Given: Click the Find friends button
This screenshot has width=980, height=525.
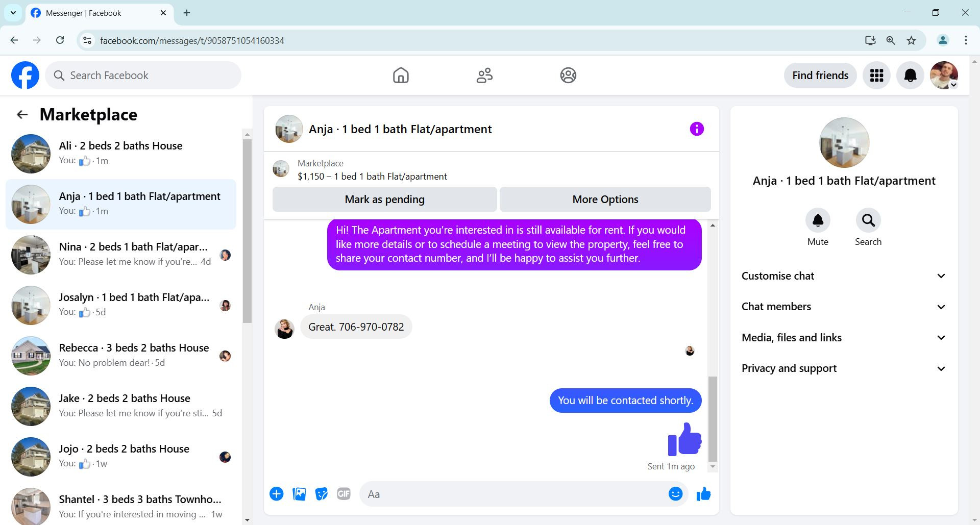Looking at the screenshot, I should tap(820, 76).
